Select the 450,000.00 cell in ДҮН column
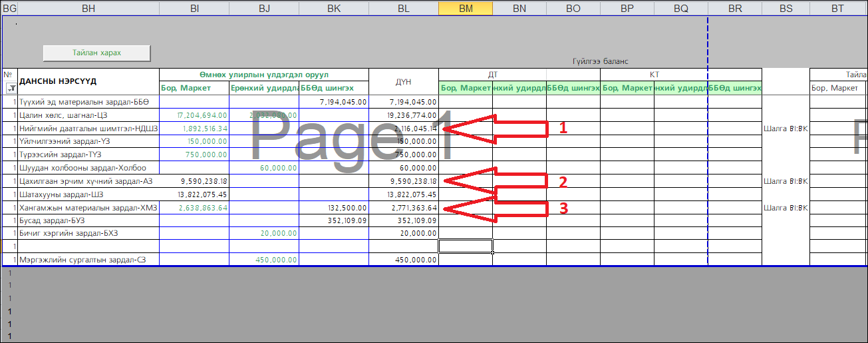This screenshot has width=868, height=343. pos(403,260)
